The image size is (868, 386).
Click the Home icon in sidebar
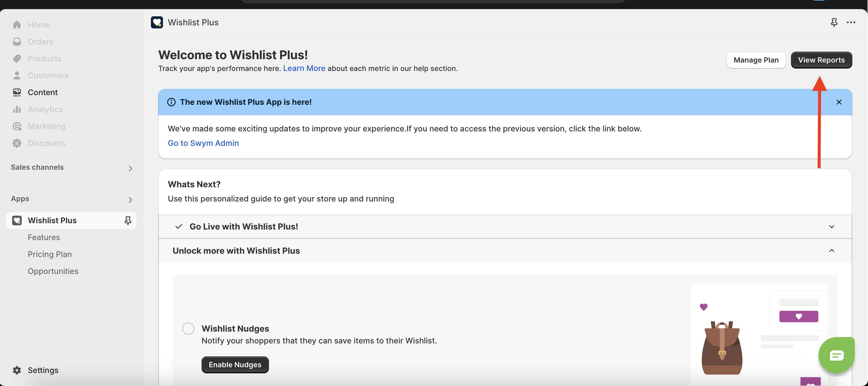coord(17,24)
